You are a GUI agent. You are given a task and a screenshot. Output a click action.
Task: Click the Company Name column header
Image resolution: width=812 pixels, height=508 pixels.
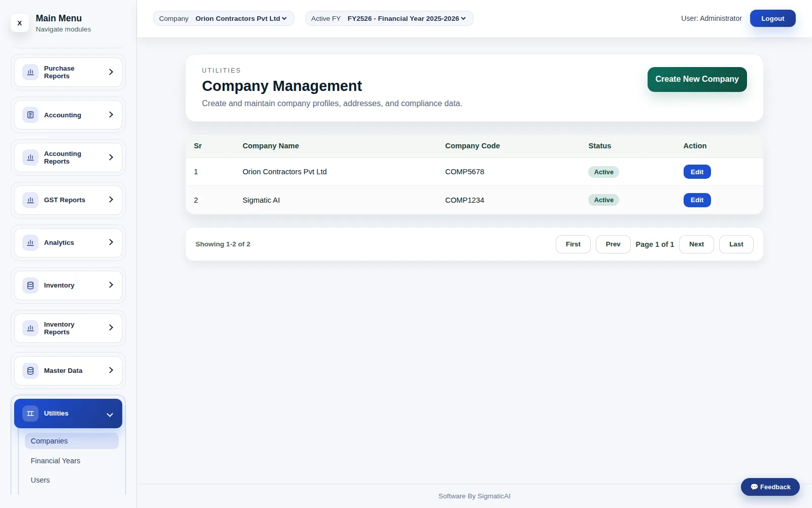270,146
